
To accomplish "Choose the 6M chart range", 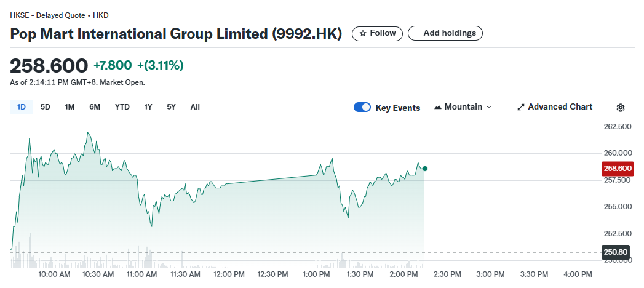I will click(95, 107).
